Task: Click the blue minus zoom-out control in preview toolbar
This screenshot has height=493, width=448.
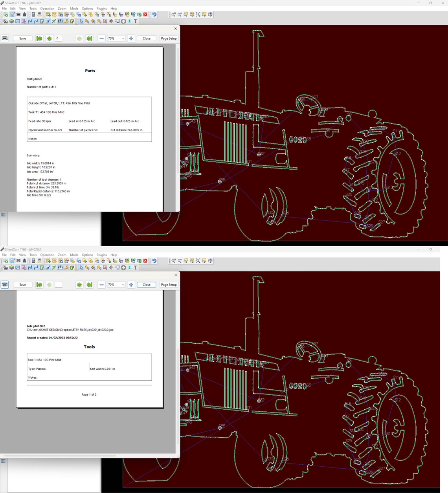Action: click(101, 38)
